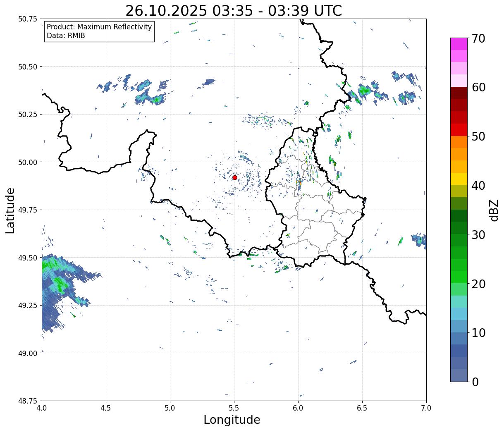Click latitude tick label 50.75

27,19
